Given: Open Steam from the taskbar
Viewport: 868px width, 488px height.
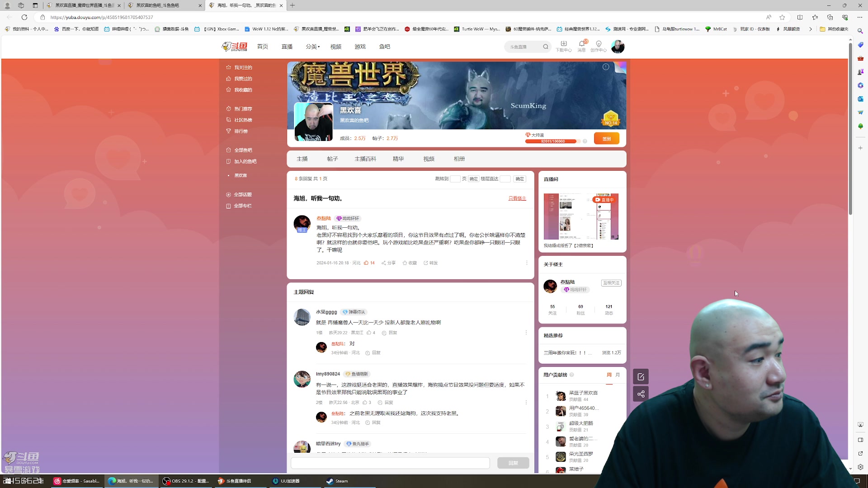Looking at the screenshot, I should click(x=338, y=481).
